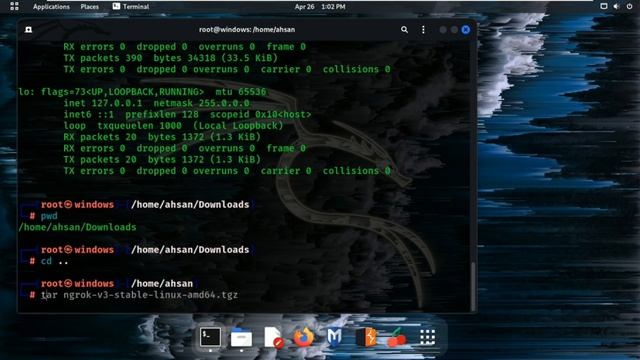Launch Firefox from the dock
640x360 pixels.
click(x=303, y=337)
